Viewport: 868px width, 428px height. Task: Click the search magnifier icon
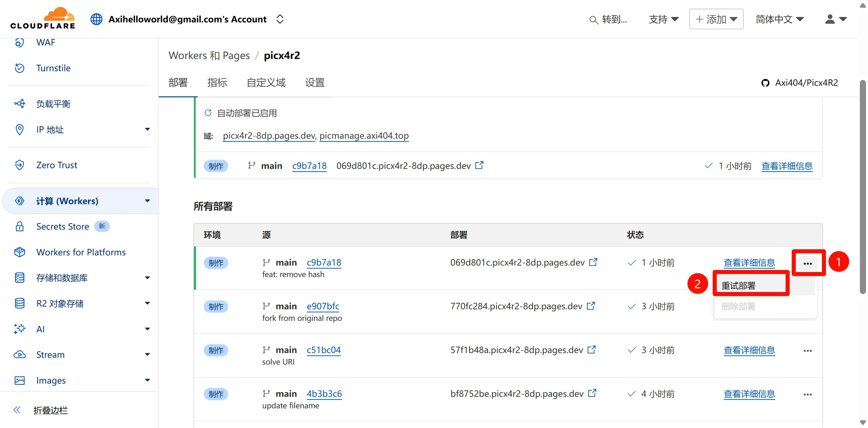(593, 20)
